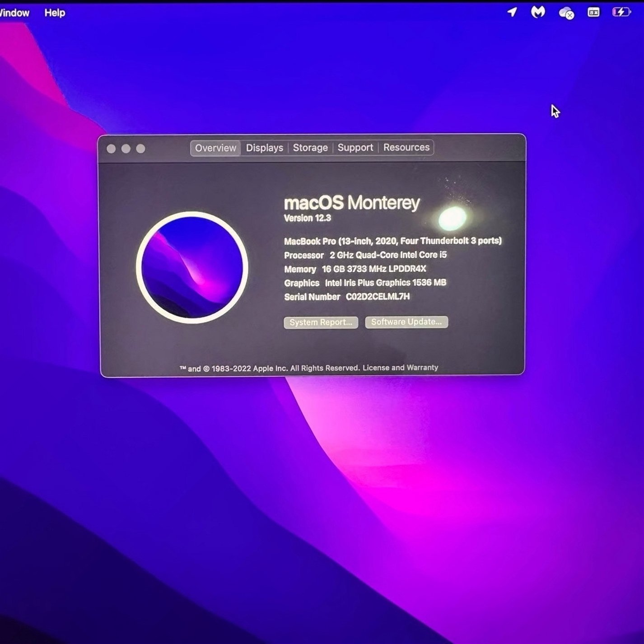
Task: Open the Resources tab
Action: tap(406, 147)
